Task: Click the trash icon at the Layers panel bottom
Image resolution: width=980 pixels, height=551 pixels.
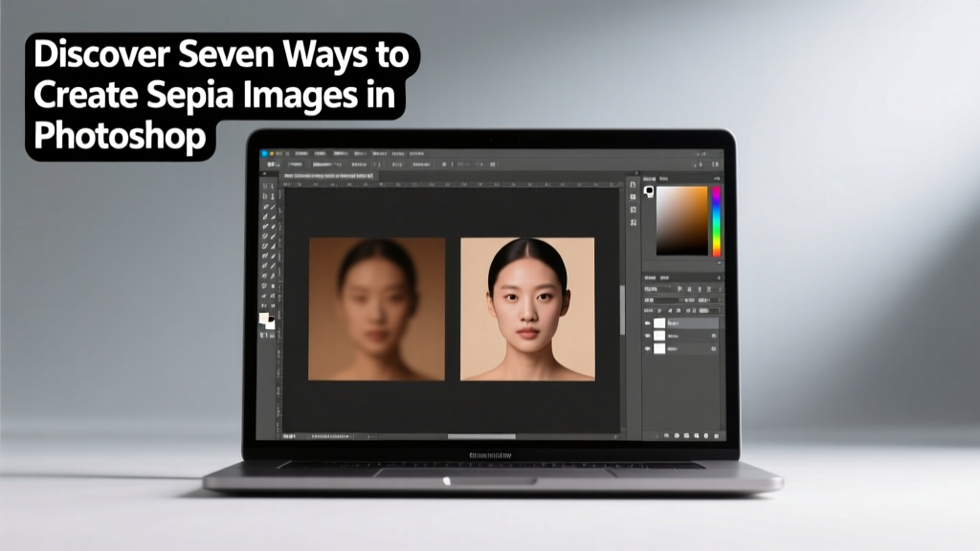Action: 716,435
